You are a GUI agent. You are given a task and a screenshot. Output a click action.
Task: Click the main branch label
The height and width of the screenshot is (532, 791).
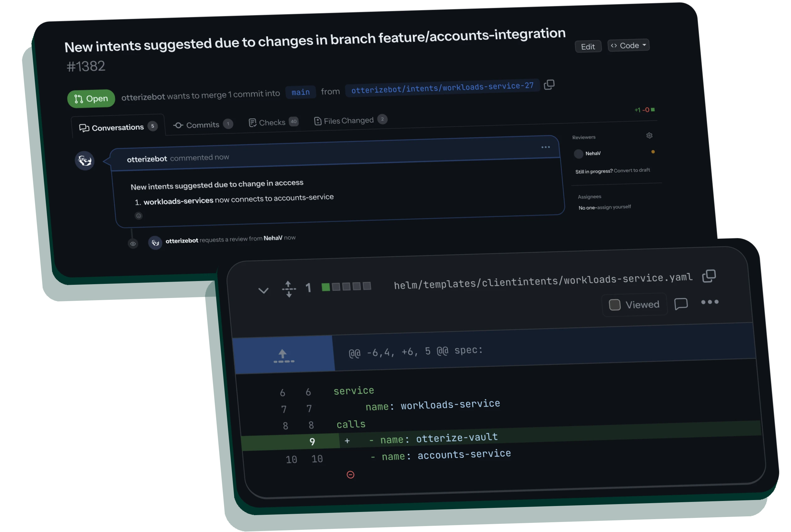click(300, 92)
